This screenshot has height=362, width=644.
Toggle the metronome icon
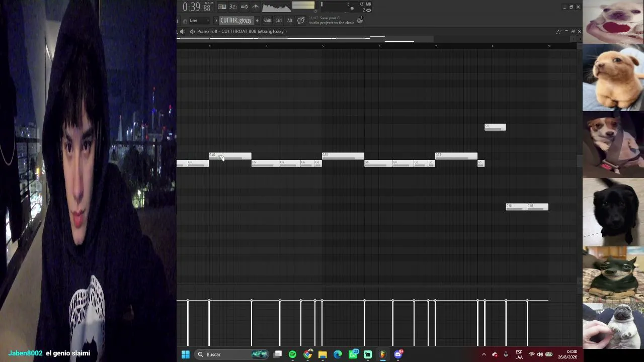point(256,7)
